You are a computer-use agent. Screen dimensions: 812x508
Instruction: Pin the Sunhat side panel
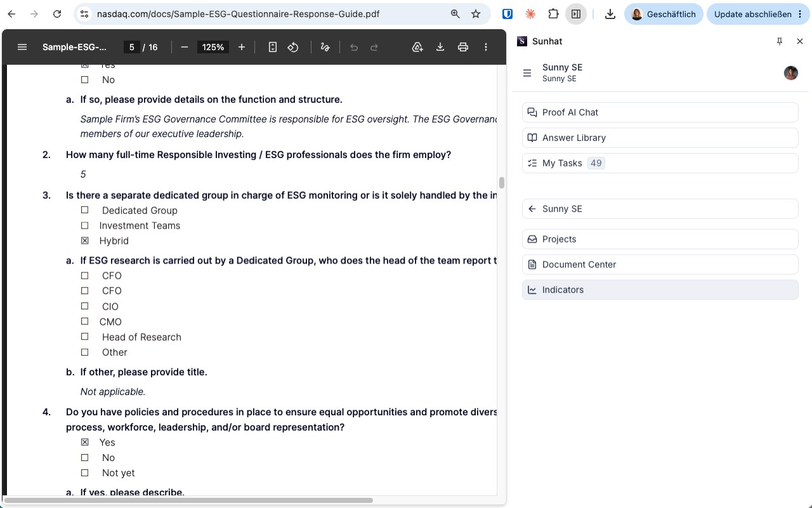(x=780, y=41)
